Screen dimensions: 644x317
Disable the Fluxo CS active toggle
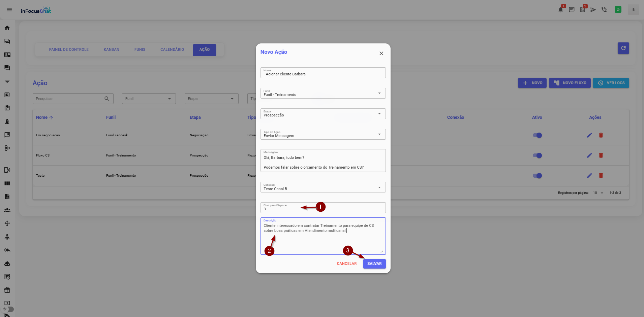tap(537, 155)
